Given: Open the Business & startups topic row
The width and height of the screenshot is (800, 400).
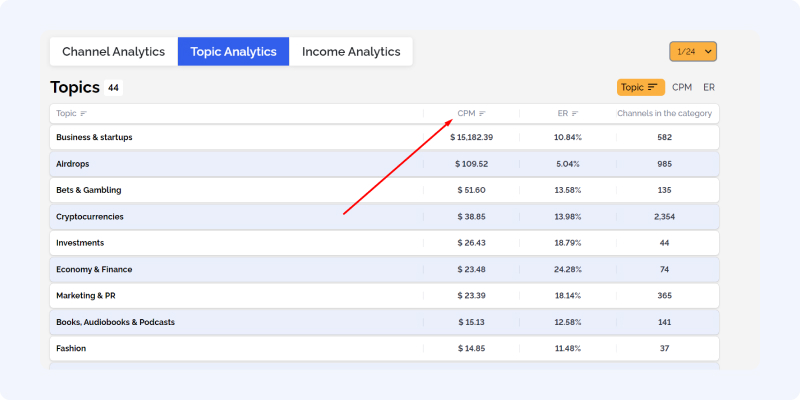Looking at the screenshot, I should (384, 137).
